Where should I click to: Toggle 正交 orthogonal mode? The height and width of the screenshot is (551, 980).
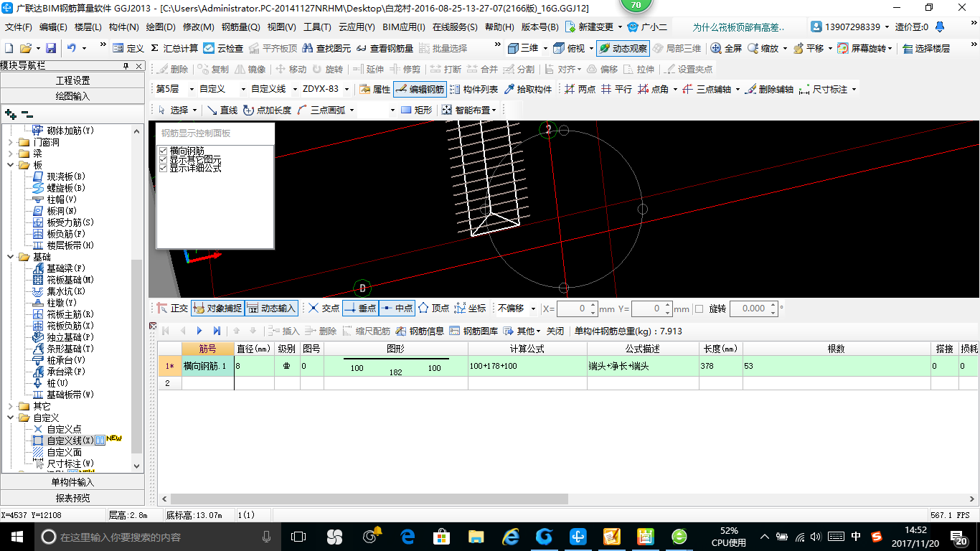pyautogui.click(x=173, y=309)
